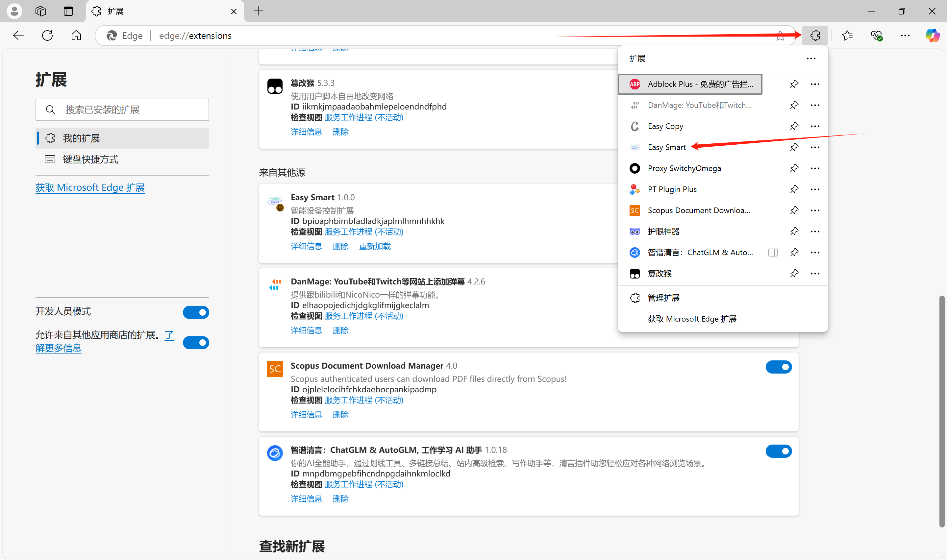Toggle 开发人员模式 switch
The height and width of the screenshot is (560, 947).
pos(196,312)
